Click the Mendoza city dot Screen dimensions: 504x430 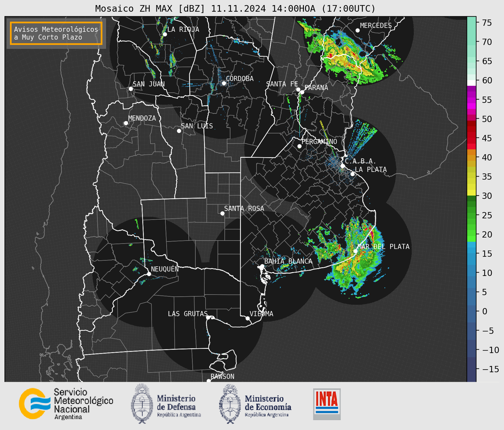[x=126, y=123]
